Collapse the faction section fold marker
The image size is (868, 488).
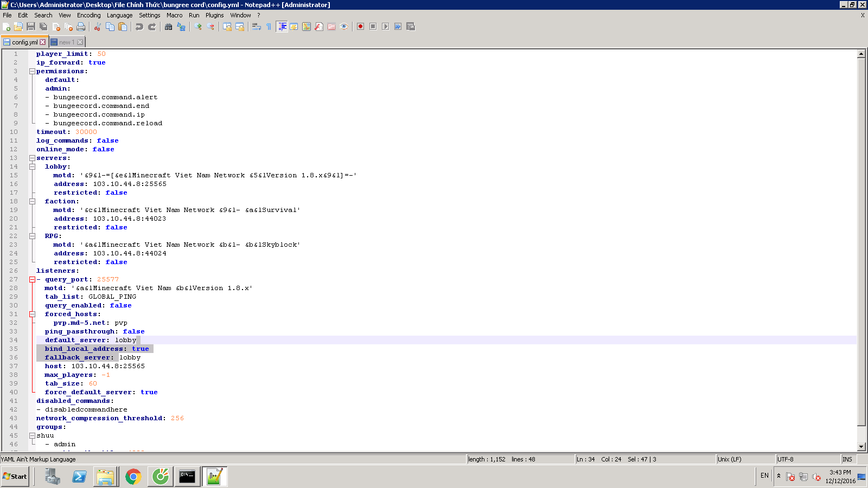(32, 202)
